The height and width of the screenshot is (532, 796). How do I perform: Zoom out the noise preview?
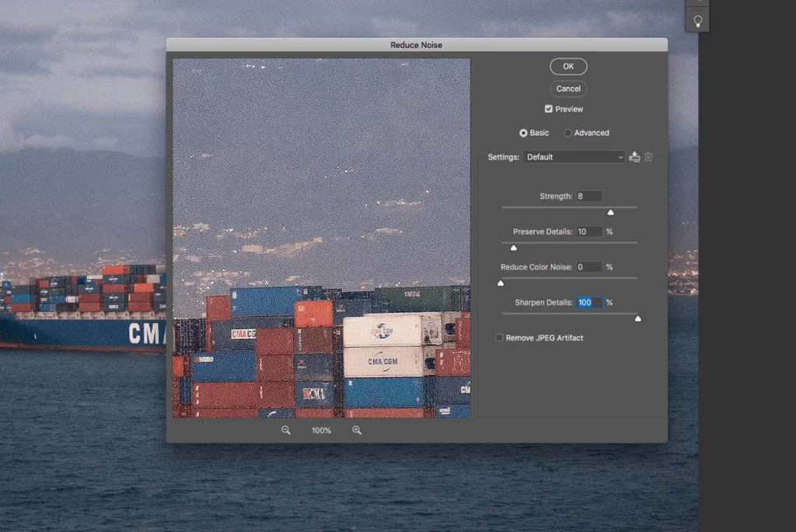(286, 430)
